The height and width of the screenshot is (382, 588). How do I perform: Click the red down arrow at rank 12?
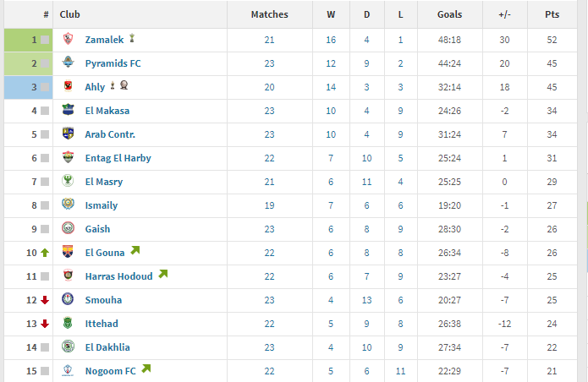tap(45, 300)
